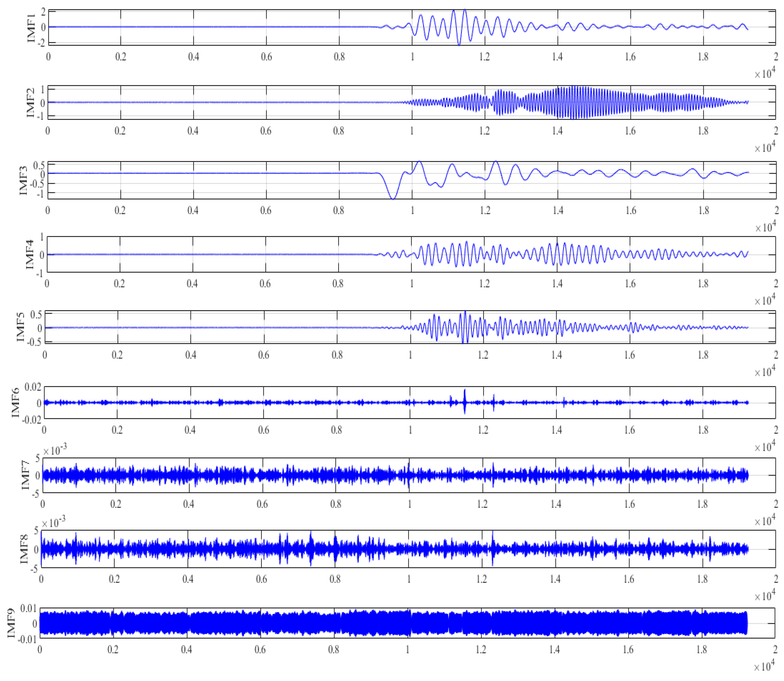
Task: Click the x10^-3 exponent above IMF8 axis
Action: click(54, 522)
